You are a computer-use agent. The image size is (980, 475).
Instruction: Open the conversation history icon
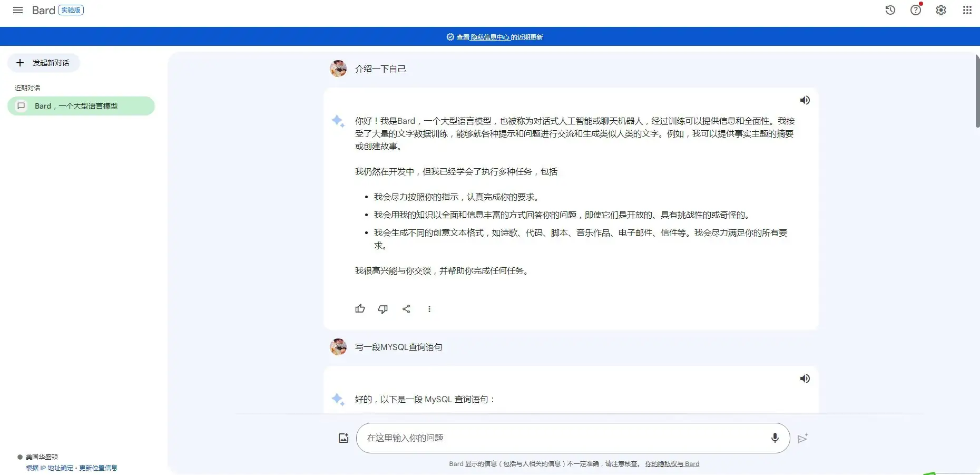890,10
